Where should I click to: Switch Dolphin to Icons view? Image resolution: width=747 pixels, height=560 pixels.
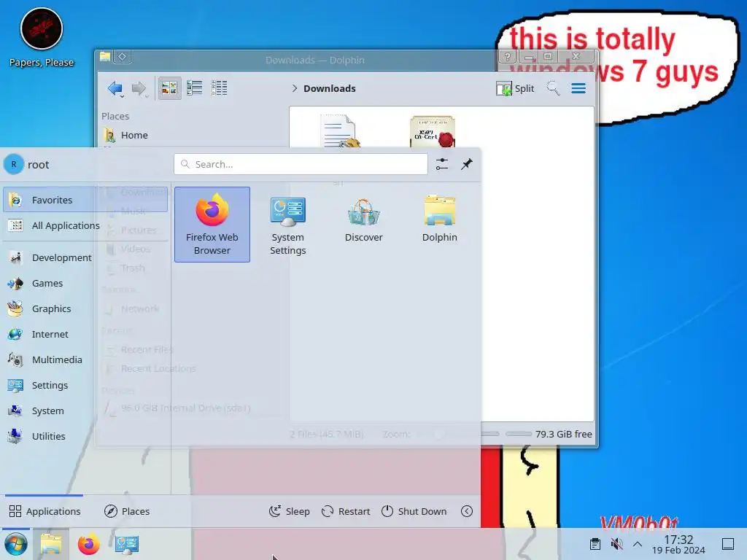coord(169,88)
